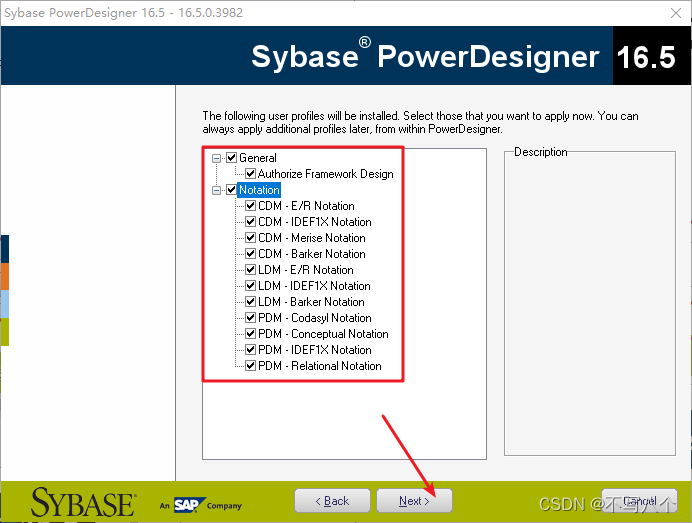Close the installer window

676,13
